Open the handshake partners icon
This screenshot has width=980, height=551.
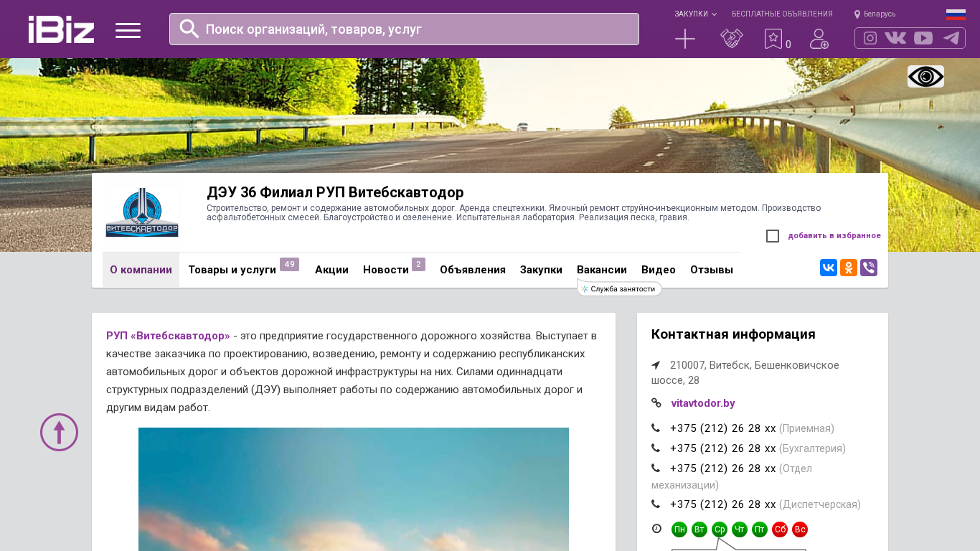(732, 39)
